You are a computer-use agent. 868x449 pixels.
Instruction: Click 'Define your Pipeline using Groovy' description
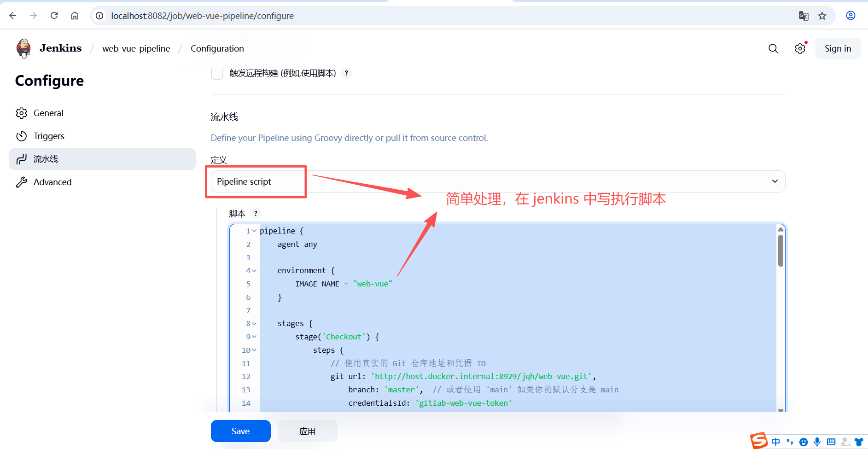click(x=349, y=138)
